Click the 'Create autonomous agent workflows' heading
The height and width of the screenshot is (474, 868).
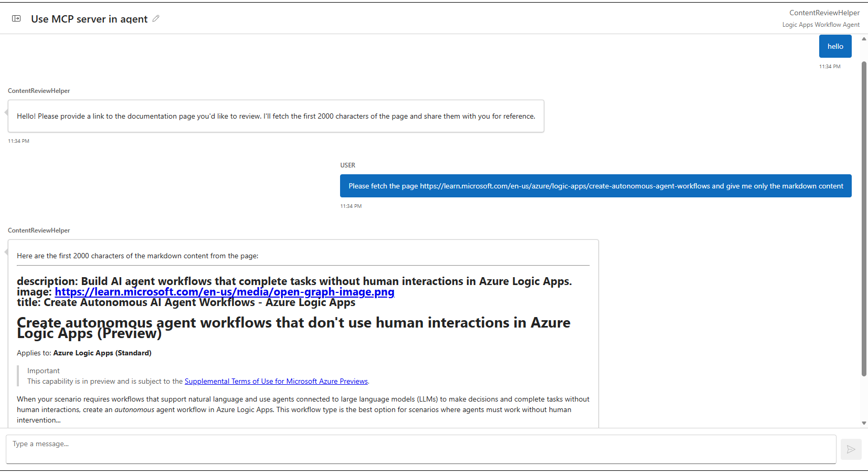293,327
